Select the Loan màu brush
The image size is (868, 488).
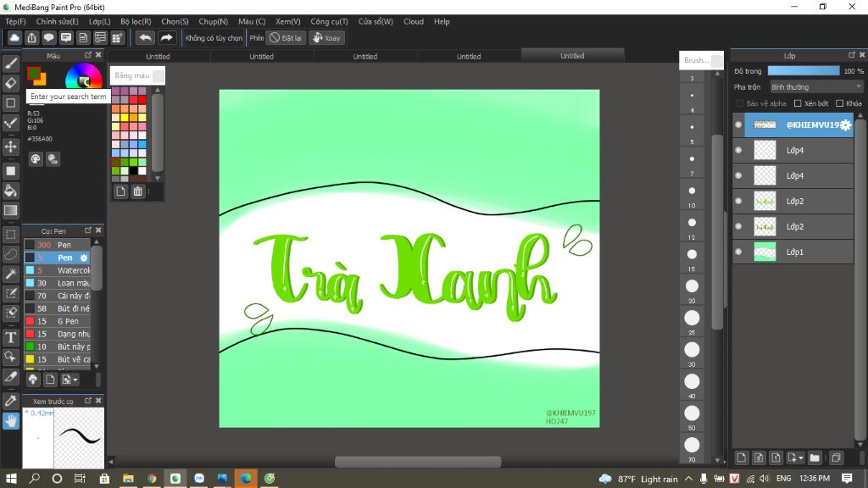57,283
